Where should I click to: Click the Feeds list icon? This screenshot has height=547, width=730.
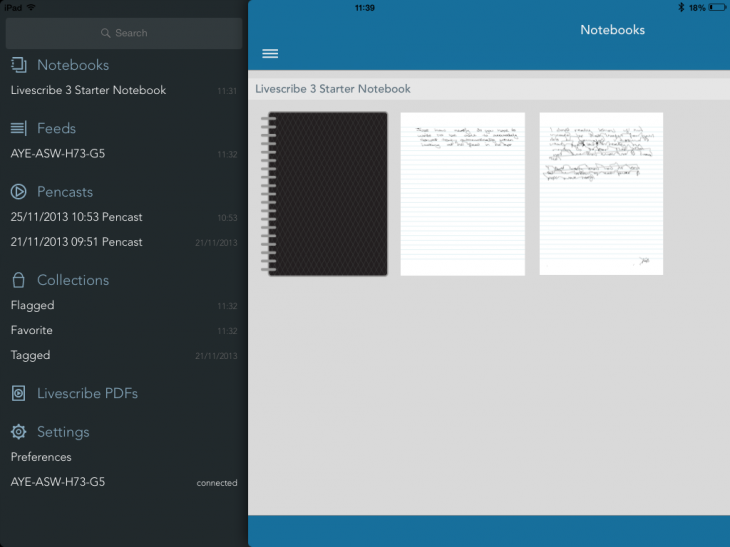pos(19,128)
